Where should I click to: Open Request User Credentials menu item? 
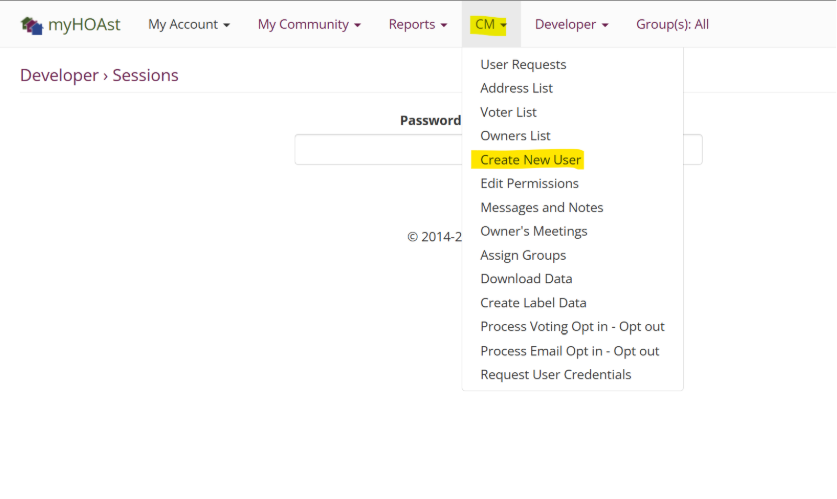click(x=555, y=375)
